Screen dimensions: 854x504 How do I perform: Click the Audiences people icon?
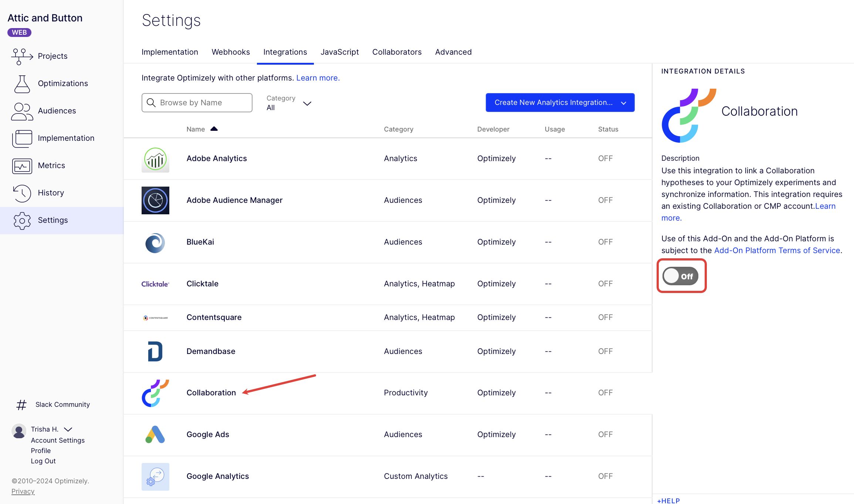[22, 111]
